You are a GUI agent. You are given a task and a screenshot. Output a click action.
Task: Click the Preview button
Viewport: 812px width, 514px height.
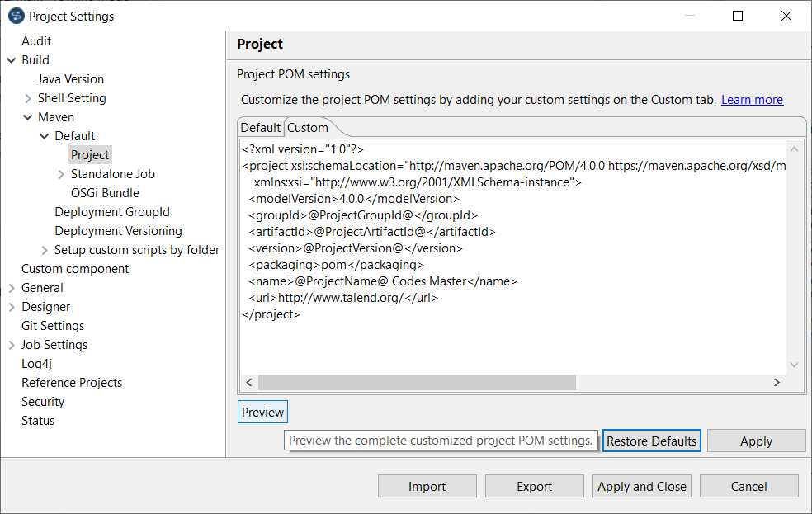point(262,413)
